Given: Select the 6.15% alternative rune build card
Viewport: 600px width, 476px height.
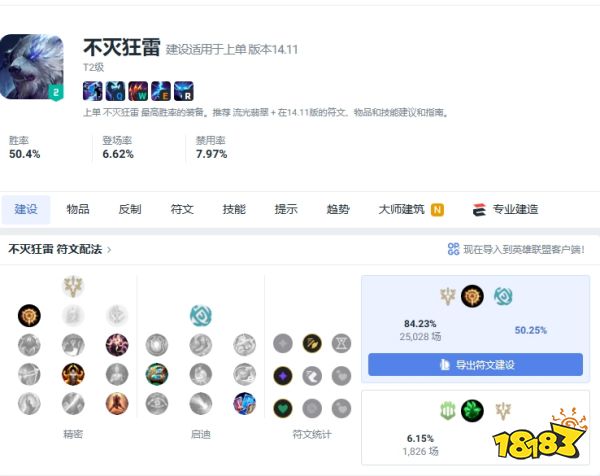Looking at the screenshot, I should (x=475, y=427).
